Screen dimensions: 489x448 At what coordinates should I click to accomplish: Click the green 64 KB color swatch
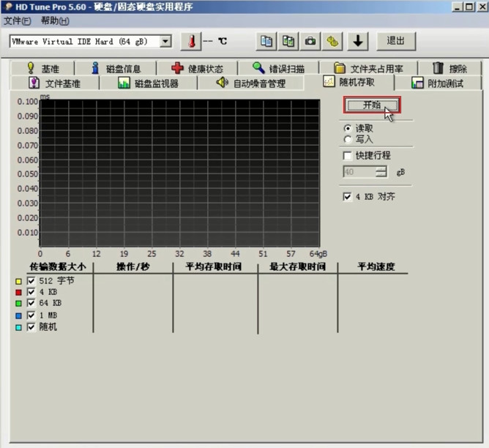[x=18, y=303]
